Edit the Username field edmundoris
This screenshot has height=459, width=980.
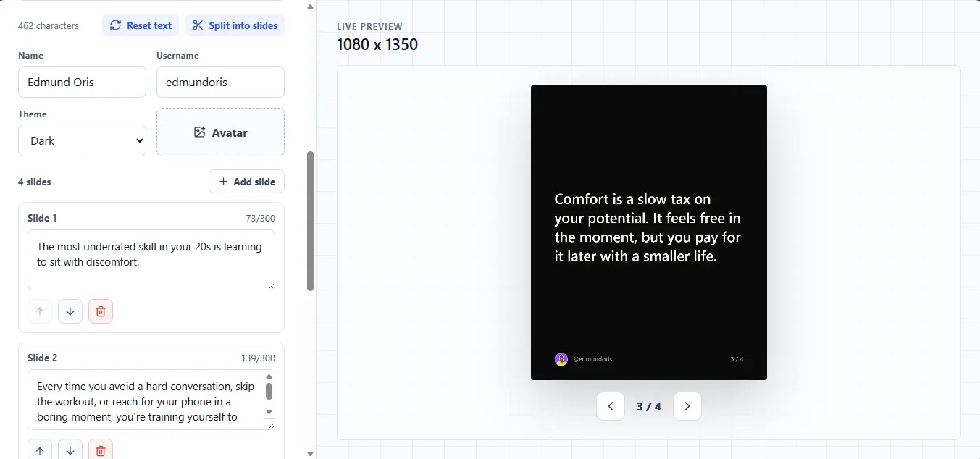click(220, 82)
